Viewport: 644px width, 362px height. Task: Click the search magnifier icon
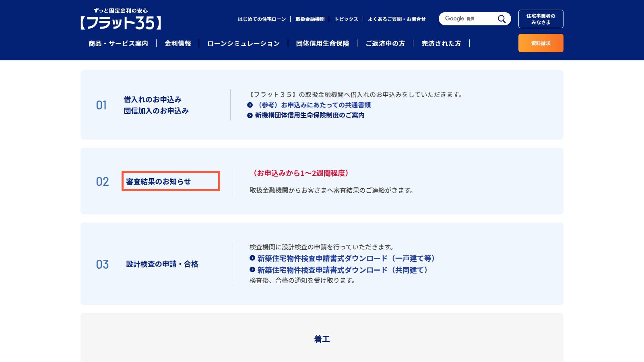point(502,19)
